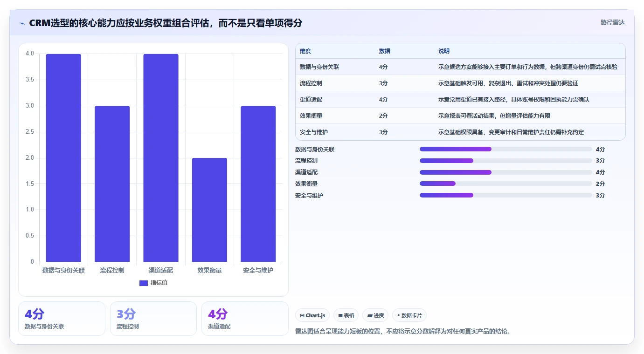The width and height of the screenshot is (644, 354).
Task: Click the description starting 示意基础触发可用
Action: pyautogui.click(x=508, y=83)
